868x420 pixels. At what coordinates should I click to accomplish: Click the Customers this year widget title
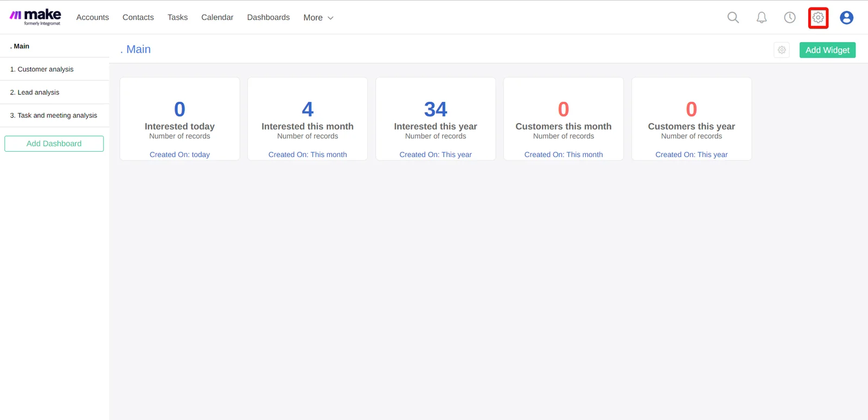(x=692, y=126)
